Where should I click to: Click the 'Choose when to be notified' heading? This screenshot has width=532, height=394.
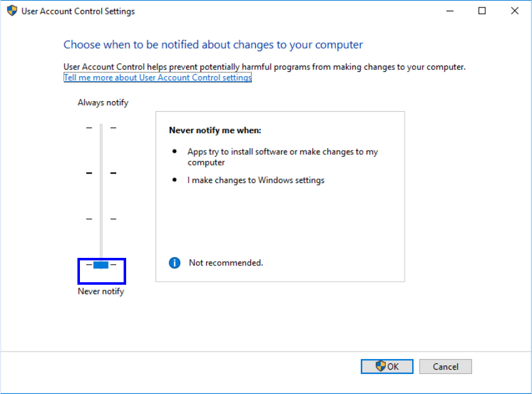coord(213,45)
